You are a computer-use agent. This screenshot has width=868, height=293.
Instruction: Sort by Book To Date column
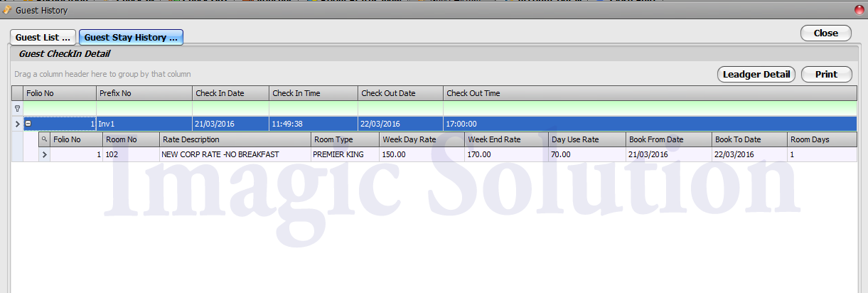click(750, 139)
